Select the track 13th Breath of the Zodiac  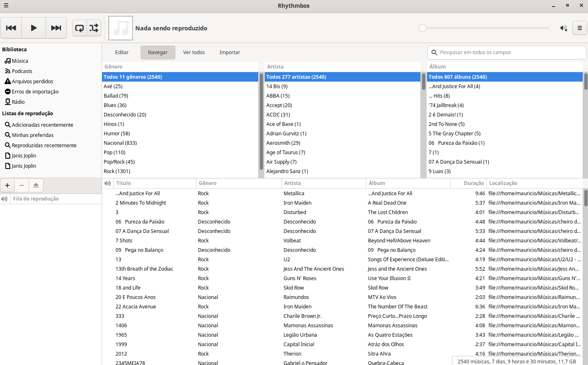coord(342,269)
